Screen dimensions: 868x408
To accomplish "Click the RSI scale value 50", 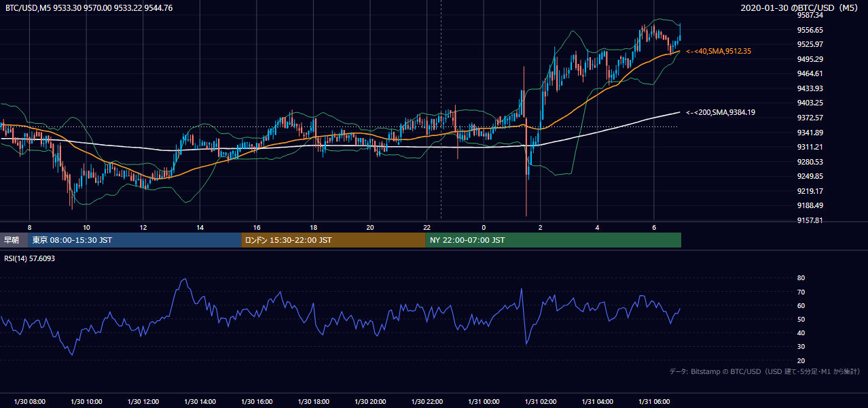I will 801,320.
